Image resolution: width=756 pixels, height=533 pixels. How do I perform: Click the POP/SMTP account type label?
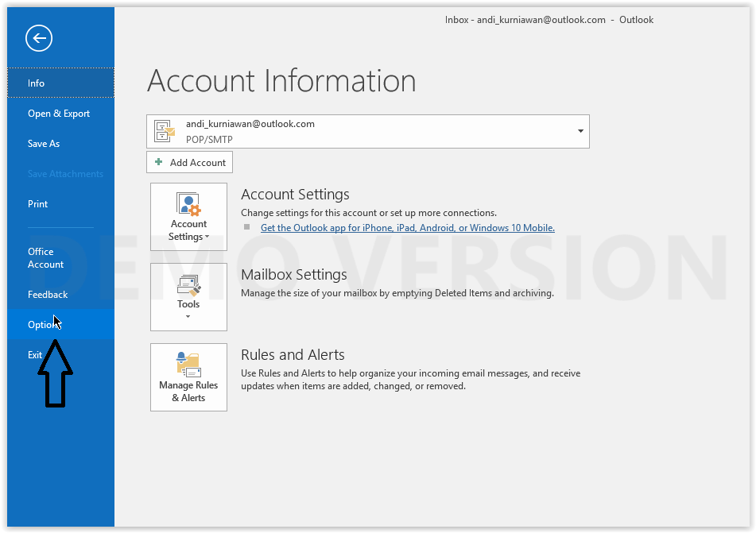pyautogui.click(x=209, y=139)
